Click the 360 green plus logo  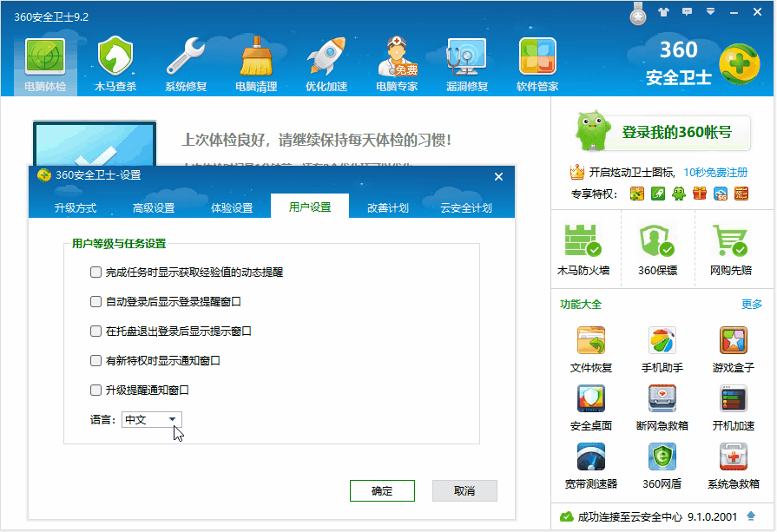point(740,64)
